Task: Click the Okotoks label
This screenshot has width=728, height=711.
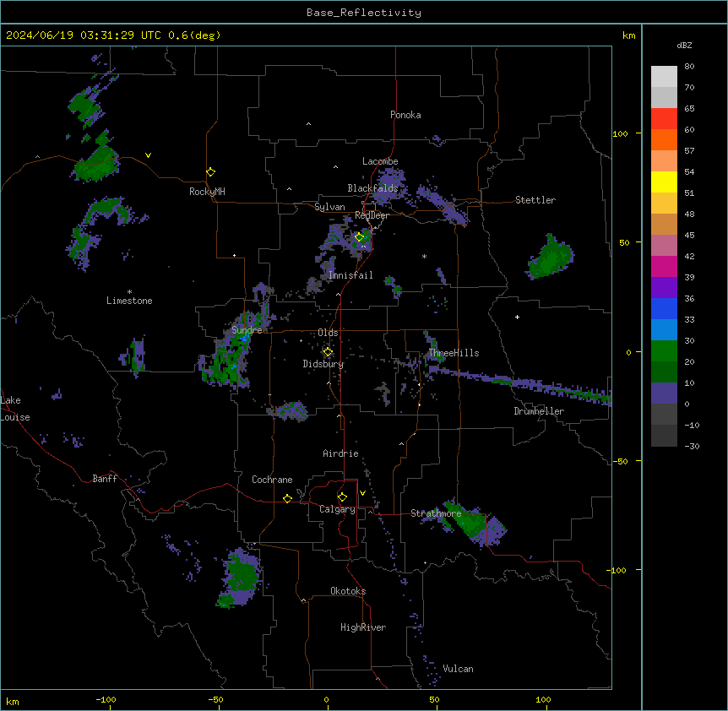Action: point(348,591)
